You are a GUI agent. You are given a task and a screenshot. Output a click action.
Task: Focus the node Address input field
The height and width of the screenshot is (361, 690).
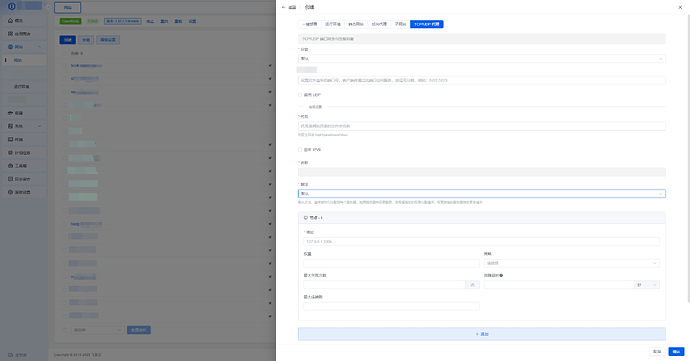481,241
